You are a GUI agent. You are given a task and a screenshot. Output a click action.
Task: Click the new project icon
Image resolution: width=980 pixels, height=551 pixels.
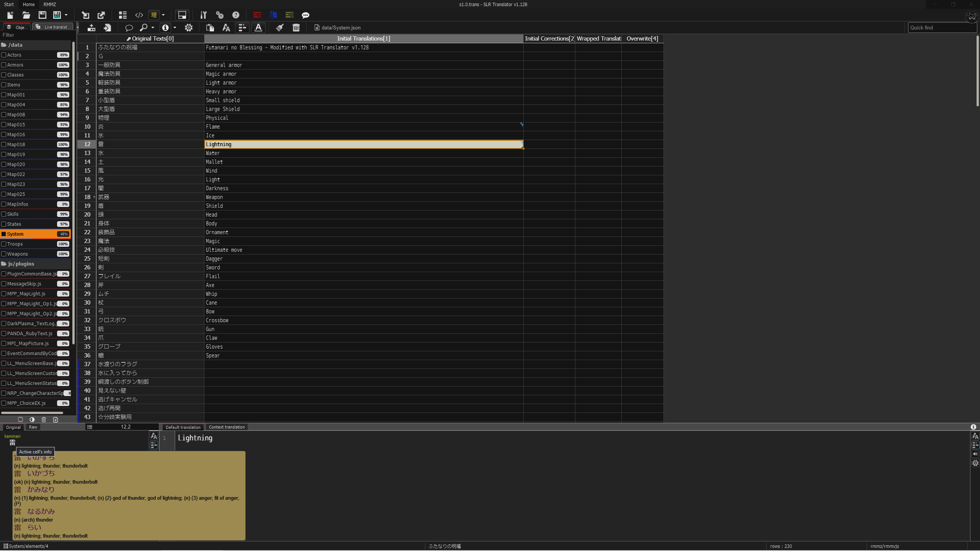pyautogui.click(x=10, y=15)
